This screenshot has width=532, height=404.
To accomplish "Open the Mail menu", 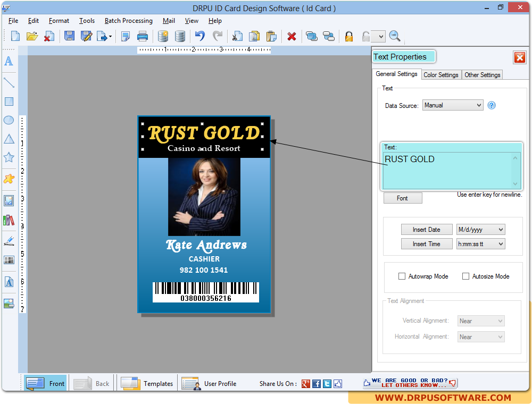I will pyautogui.click(x=169, y=21).
